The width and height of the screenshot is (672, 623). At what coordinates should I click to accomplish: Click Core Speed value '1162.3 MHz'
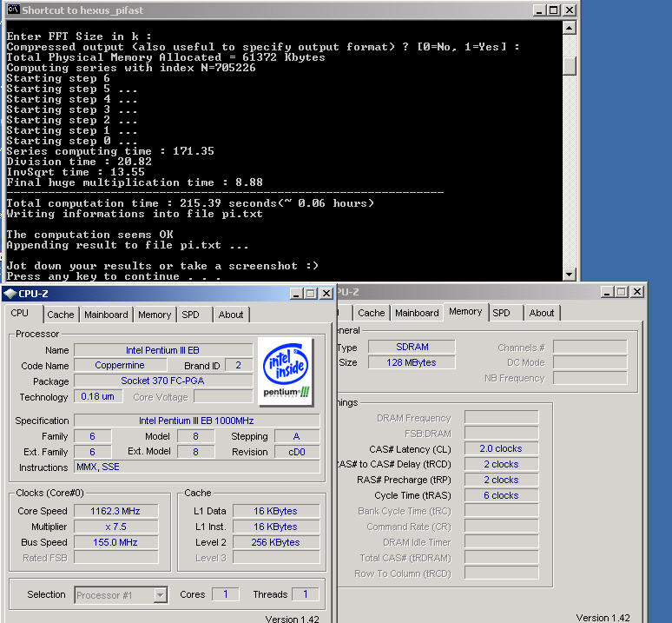(115, 511)
